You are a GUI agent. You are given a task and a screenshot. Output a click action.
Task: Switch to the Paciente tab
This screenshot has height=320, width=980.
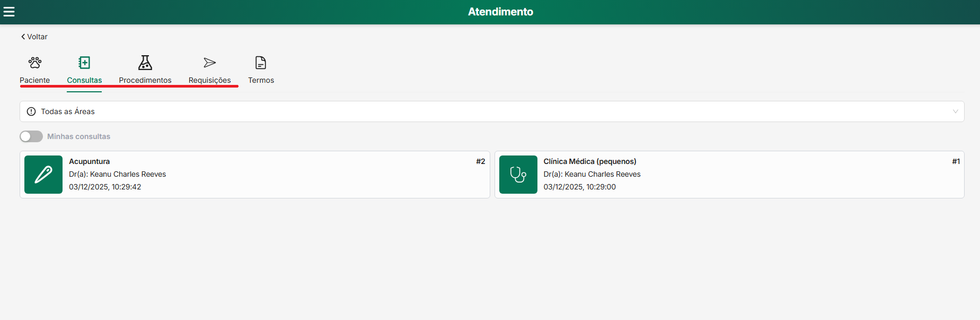pyautogui.click(x=35, y=80)
